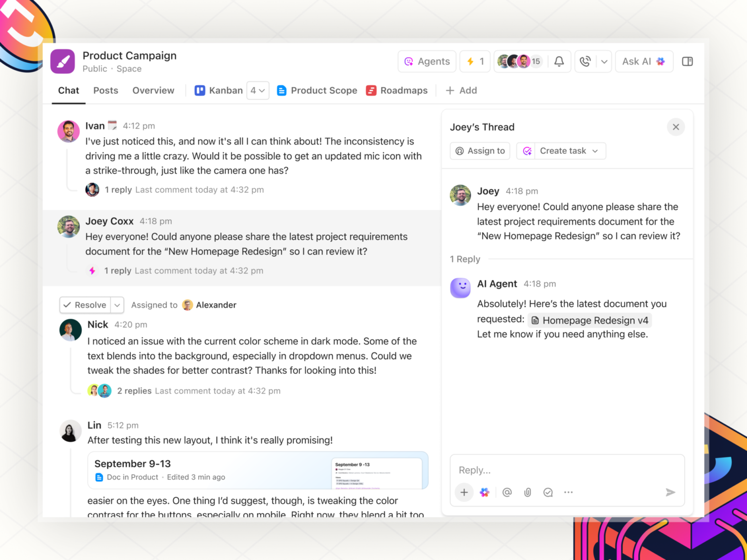Viewport: 747px width, 560px height.
Task: Open the plus icon in the reply box
Action: [x=464, y=492]
